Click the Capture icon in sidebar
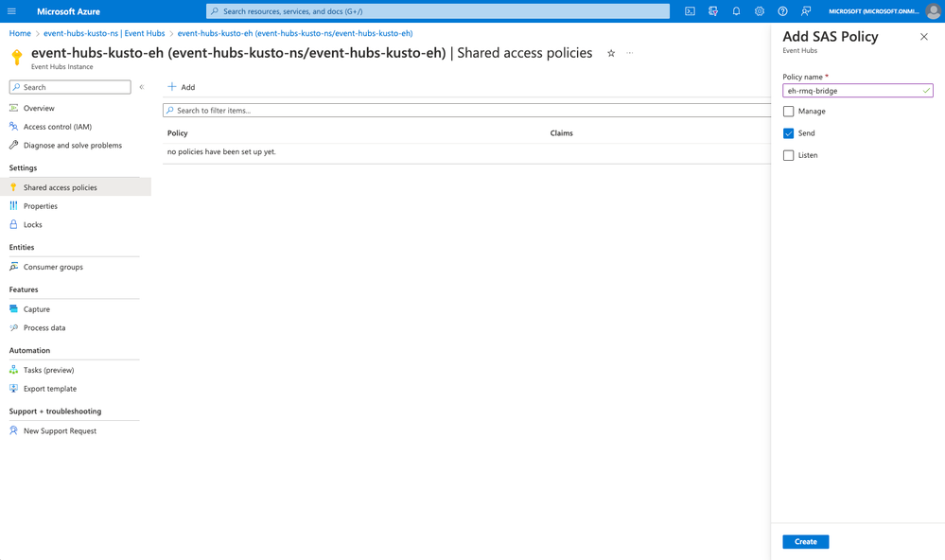This screenshot has height=560, width=945. pos(14,309)
